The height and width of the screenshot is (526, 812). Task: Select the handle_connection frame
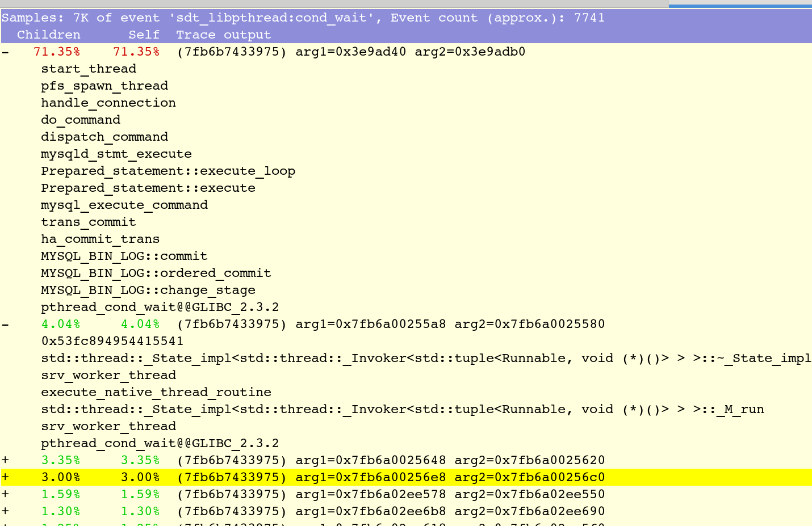click(x=108, y=103)
